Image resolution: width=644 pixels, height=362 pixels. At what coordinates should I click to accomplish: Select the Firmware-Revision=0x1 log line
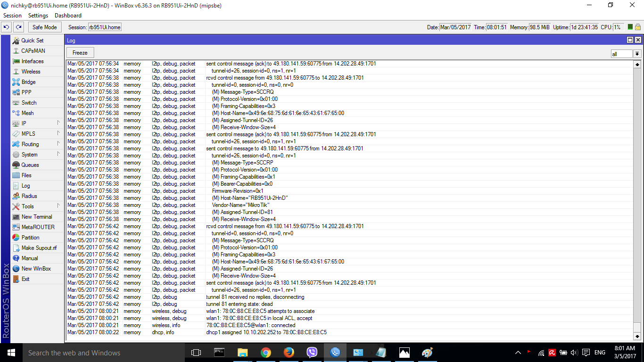tap(349, 191)
